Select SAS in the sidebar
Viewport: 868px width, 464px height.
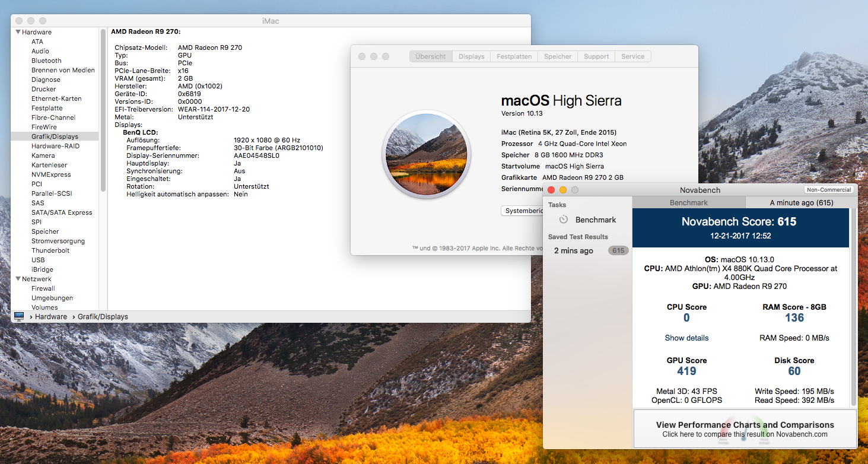(x=38, y=203)
